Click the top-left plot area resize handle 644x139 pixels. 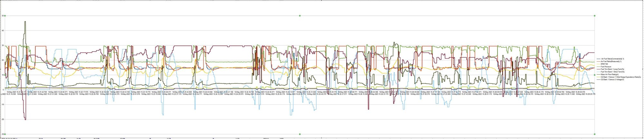click(x=5, y=15)
